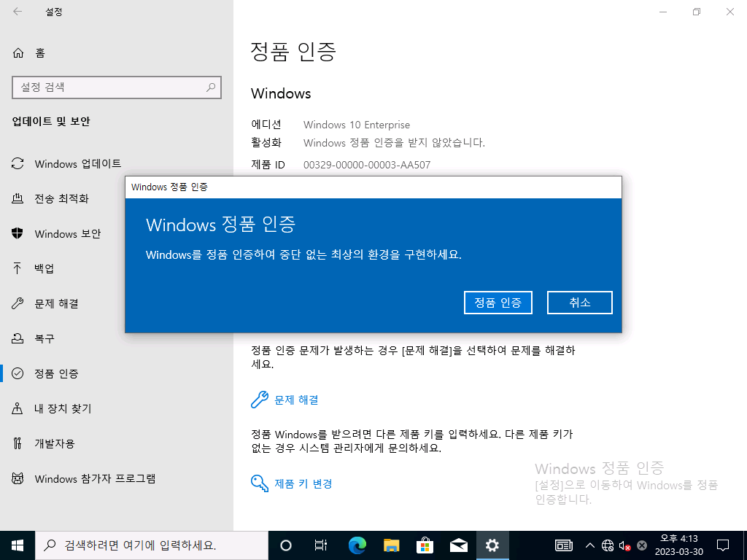Viewport: 747px width, 560px height.
Task: Click the Windows 10 Enterprise edition text
Action: (356, 125)
